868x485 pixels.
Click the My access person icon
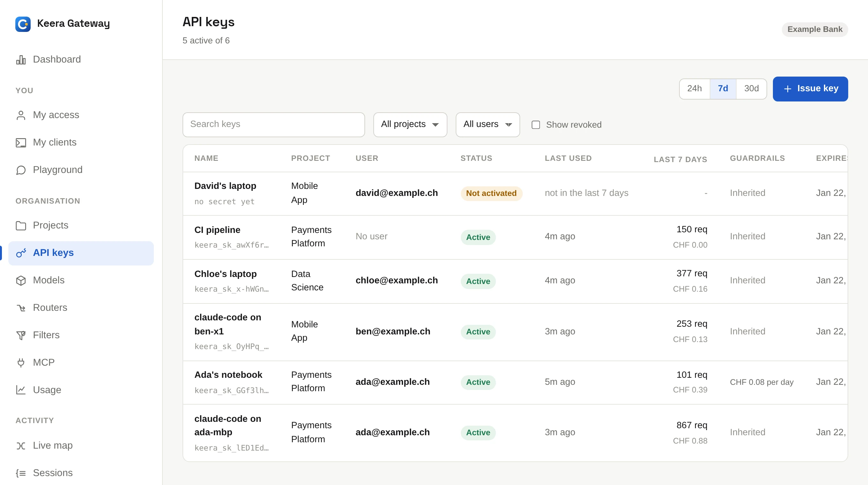tap(21, 115)
